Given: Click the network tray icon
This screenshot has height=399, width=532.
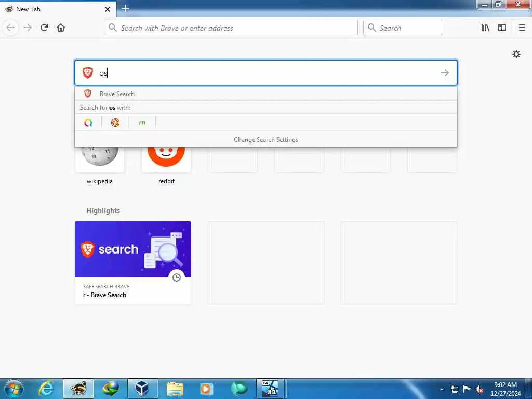Looking at the screenshot, I should tap(454, 389).
